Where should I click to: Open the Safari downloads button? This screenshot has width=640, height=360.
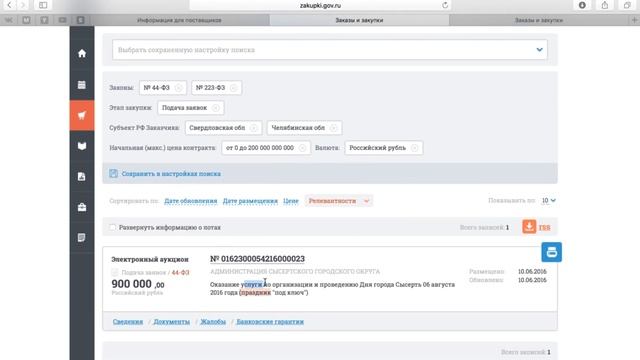coord(582,5)
